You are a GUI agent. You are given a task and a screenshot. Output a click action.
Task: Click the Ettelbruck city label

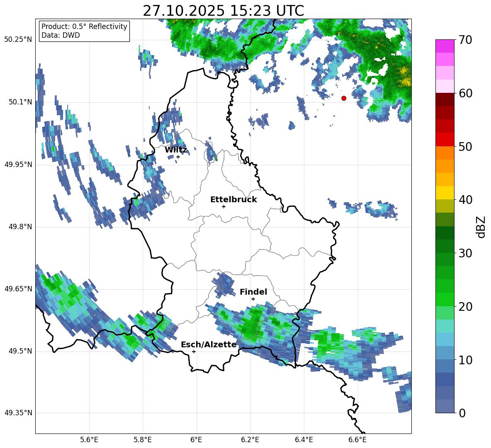(x=233, y=200)
